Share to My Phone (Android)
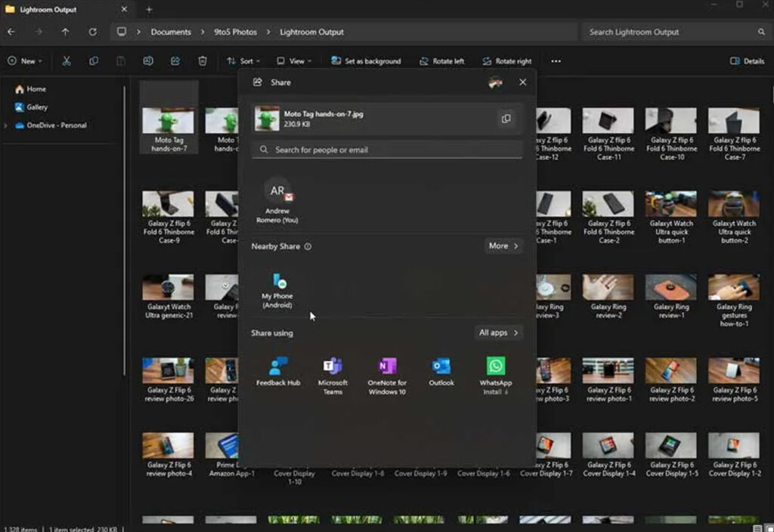774x532 pixels. pos(277,291)
